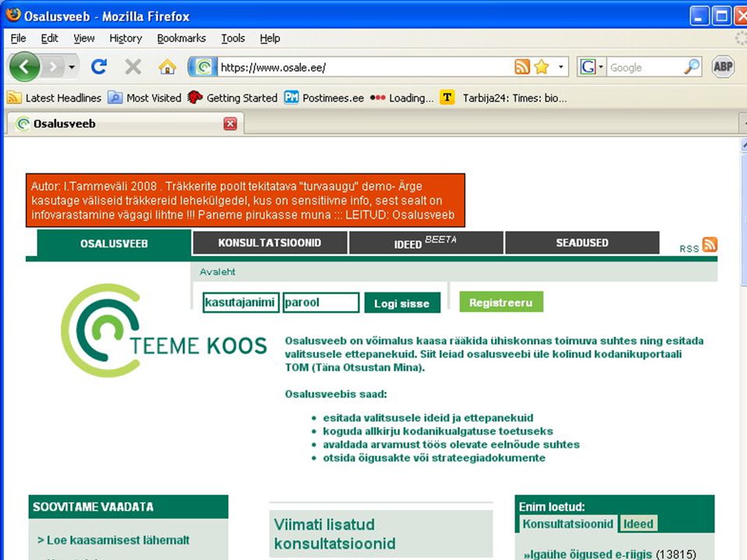The image size is (747, 560).
Task: Open the Google search engine selector
Action: tap(591, 67)
